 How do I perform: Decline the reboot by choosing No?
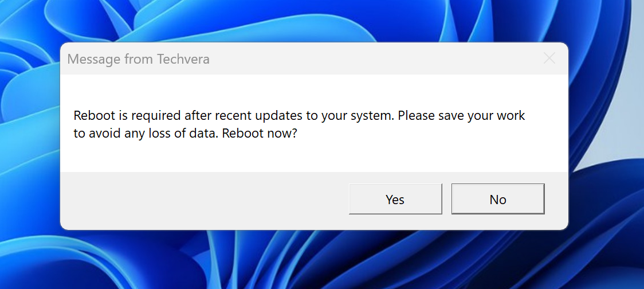pyautogui.click(x=498, y=200)
